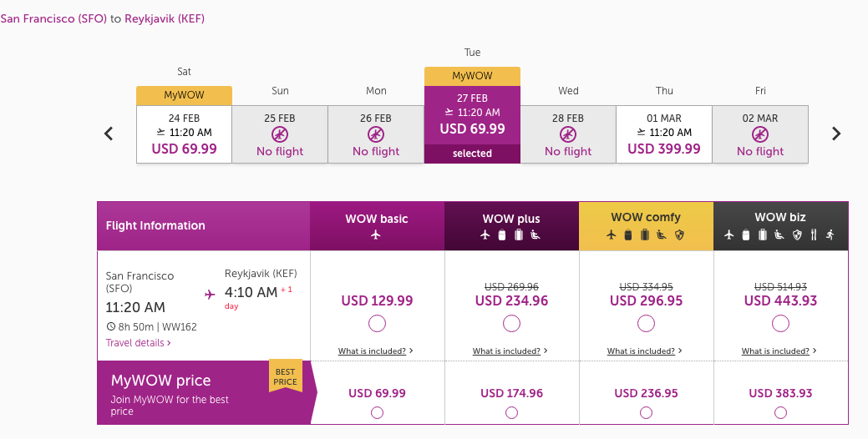Open What is included for WOW plus
This screenshot has width=868, height=439.
click(x=510, y=351)
